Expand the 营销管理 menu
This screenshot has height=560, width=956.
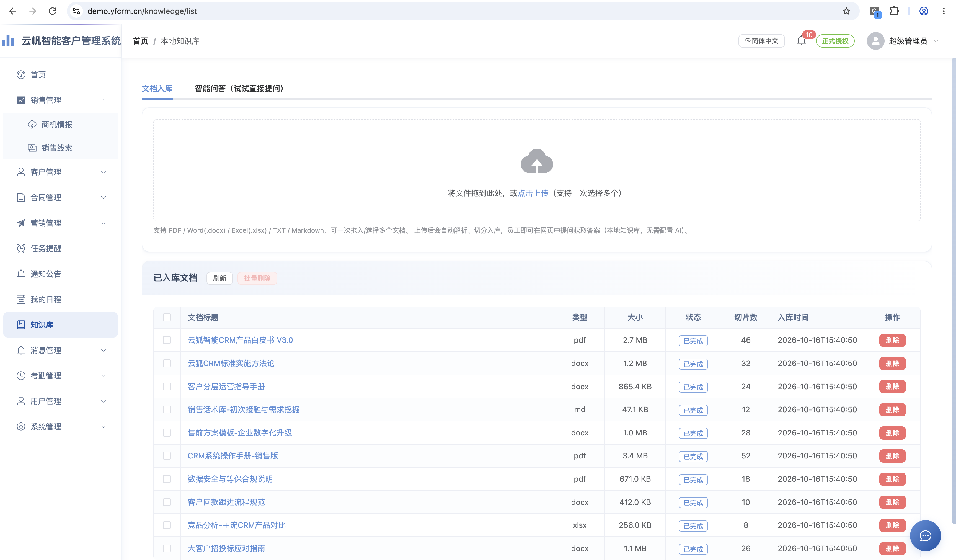tap(61, 223)
